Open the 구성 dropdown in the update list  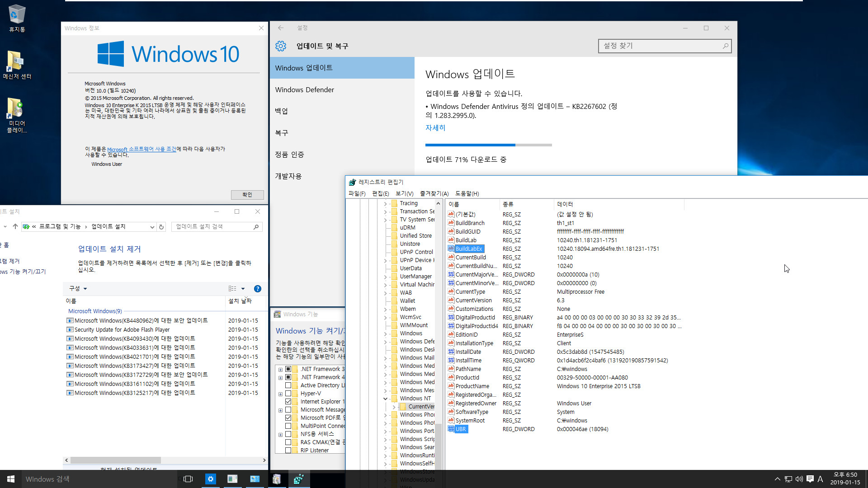(x=78, y=289)
